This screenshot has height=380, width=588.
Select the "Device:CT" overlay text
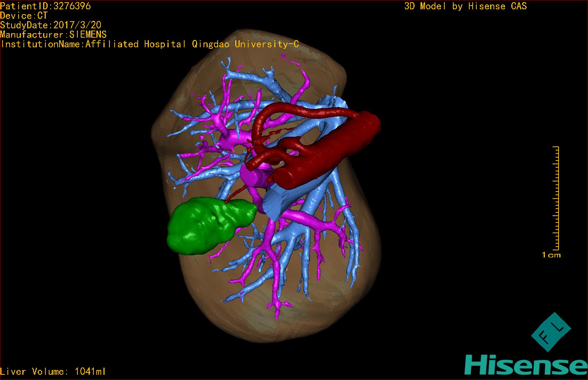[24, 16]
